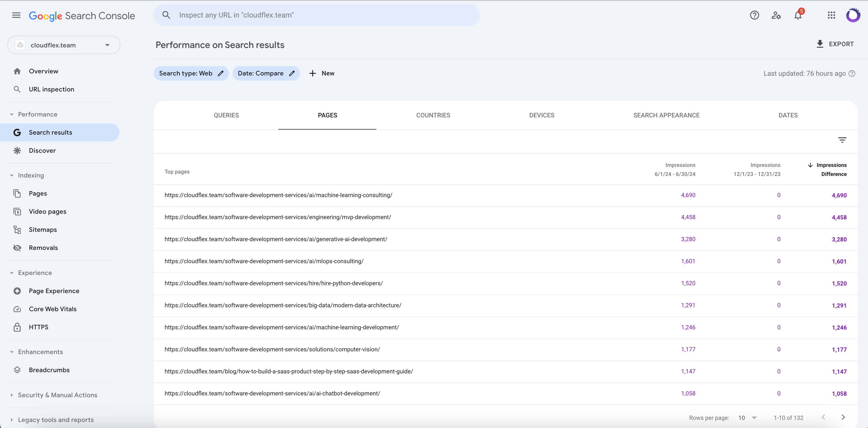The width and height of the screenshot is (868, 428).
Task: Open the hire-python-developers page row
Action: click(x=505, y=283)
